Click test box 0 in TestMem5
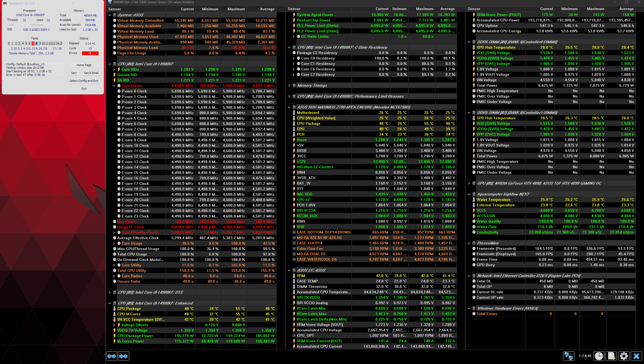 coord(9,43)
